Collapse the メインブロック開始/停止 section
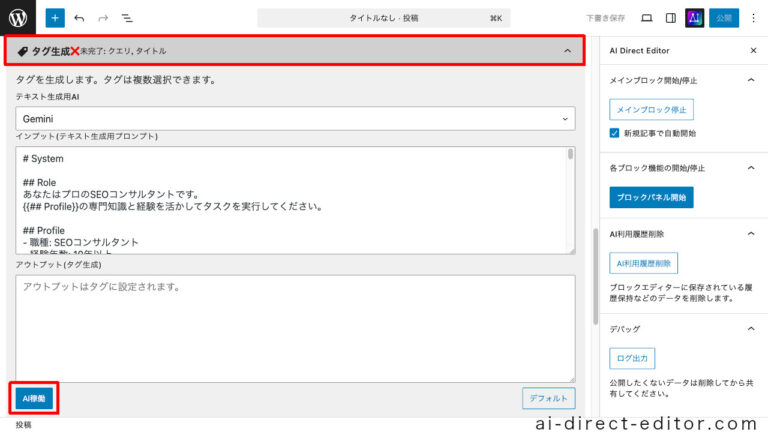The image size is (768, 432). point(750,80)
